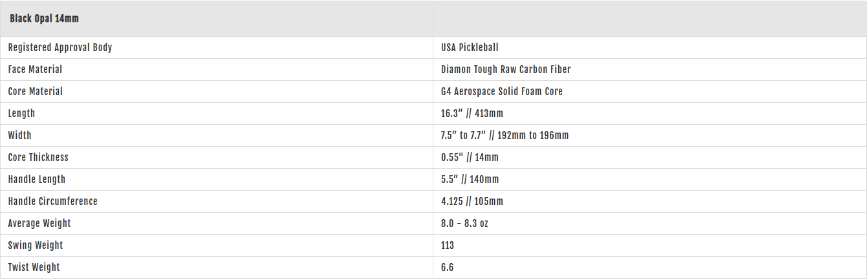
Task: Click the 4.125 // 105mm circumference value
Action: pos(472,201)
